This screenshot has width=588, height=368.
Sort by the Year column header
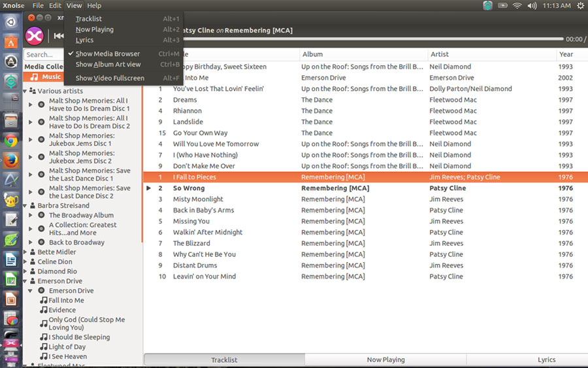click(572, 54)
